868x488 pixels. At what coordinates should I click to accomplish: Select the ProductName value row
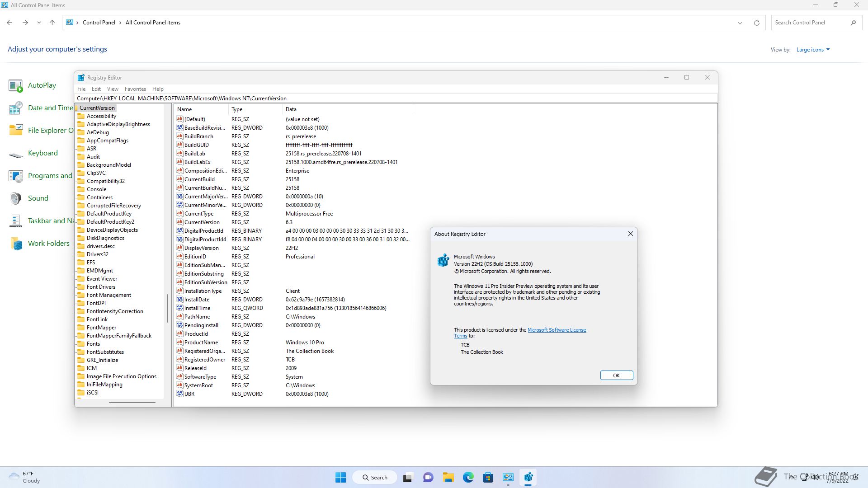(293, 343)
